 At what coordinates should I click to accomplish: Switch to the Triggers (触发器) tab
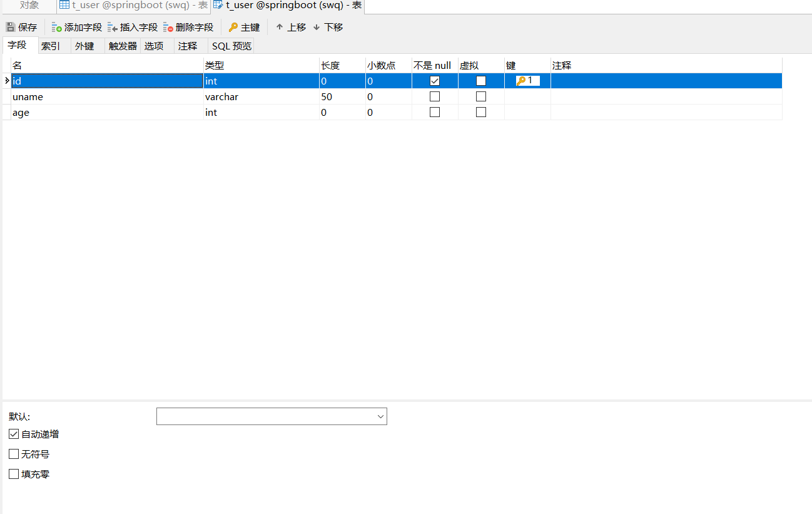(123, 46)
